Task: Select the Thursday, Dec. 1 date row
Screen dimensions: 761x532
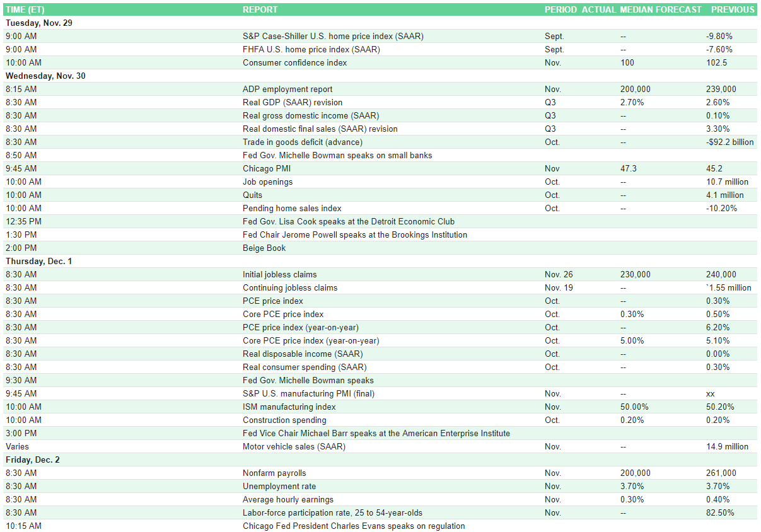Action: pos(380,261)
